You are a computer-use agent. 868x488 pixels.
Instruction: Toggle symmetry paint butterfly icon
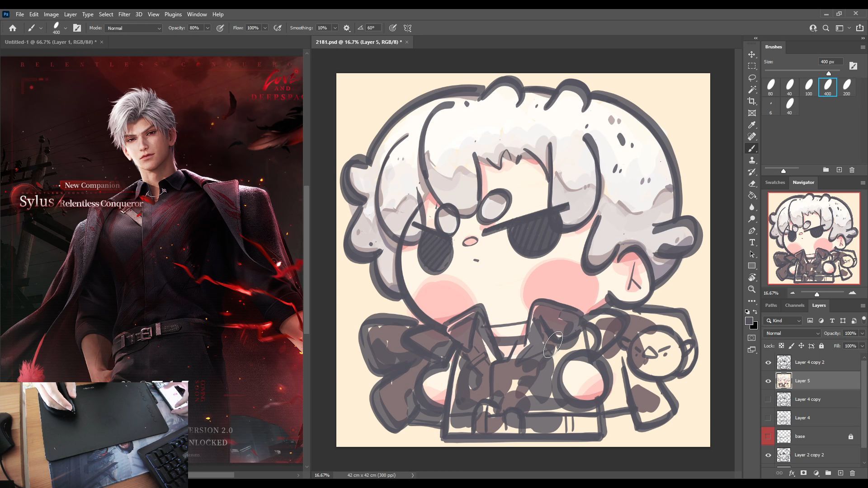point(408,28)
